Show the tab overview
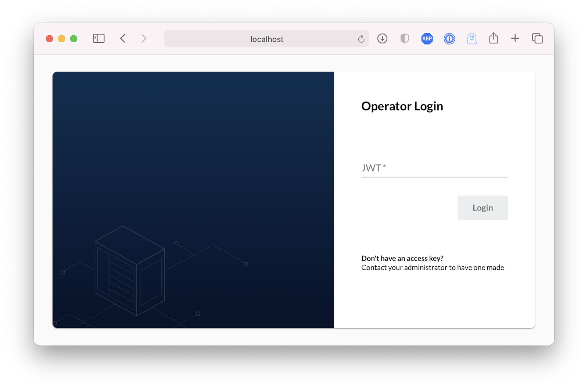The image size is (588, 390). [x=537, y=39]
